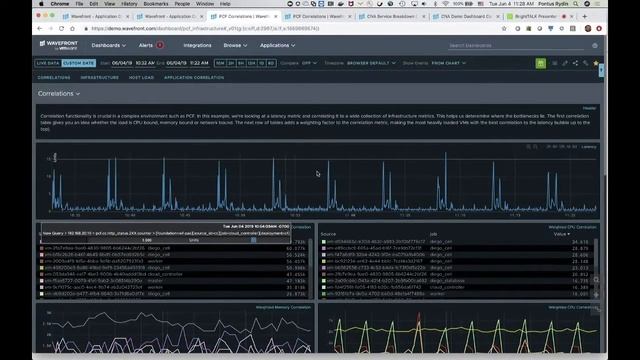Click the cloud_controller row in left table
This screenshot has height=360, width=640.
[x=173, y=274]
